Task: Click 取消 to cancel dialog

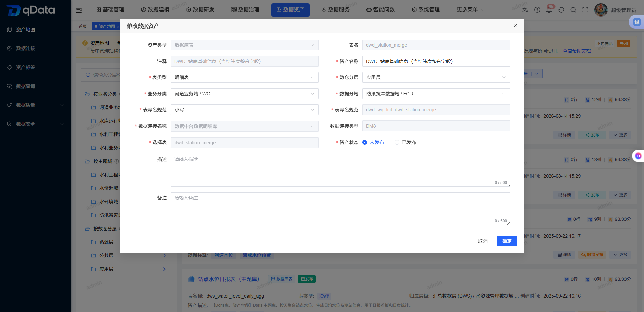Action: point(483,241)
